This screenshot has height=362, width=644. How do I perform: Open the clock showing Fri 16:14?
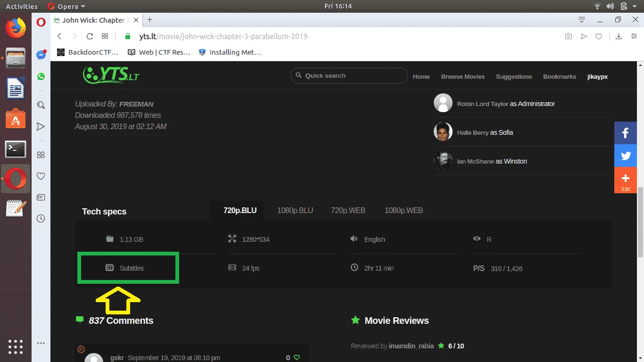click(338, 6)
